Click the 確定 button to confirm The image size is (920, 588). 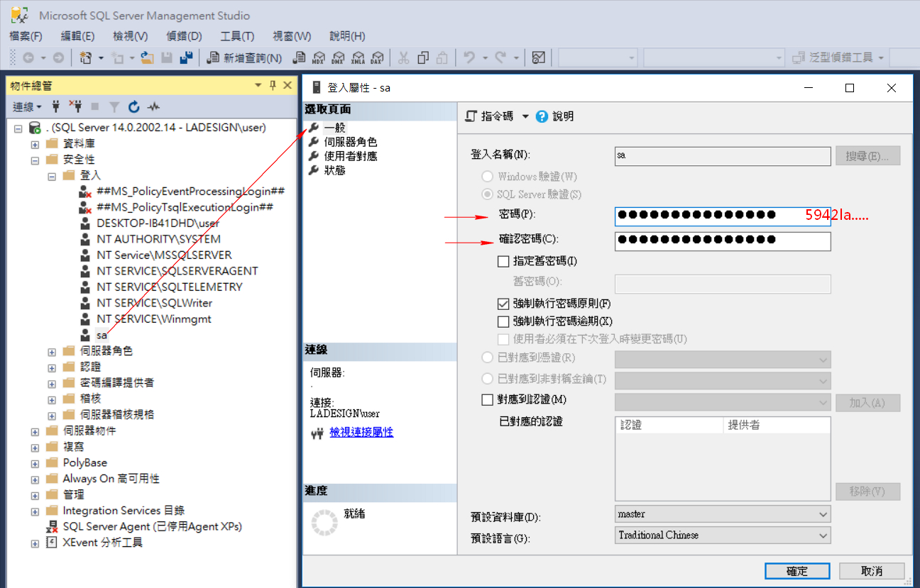click(796, 570)
